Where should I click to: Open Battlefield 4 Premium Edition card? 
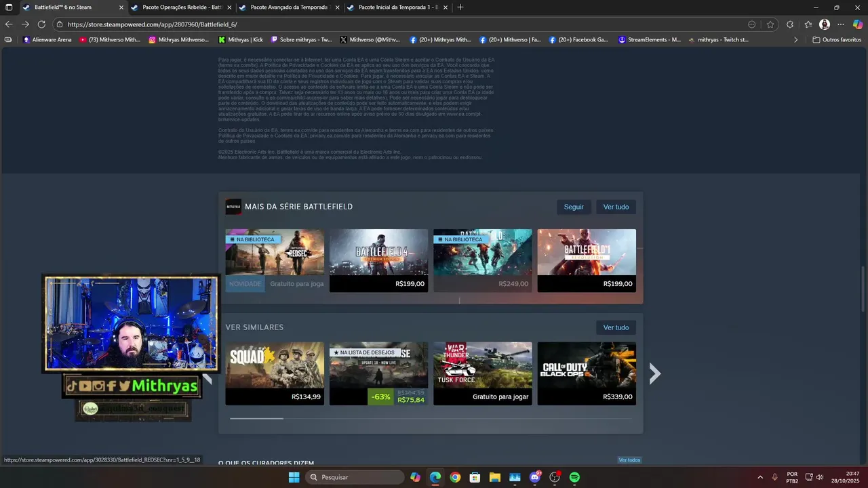click(378, 260)
